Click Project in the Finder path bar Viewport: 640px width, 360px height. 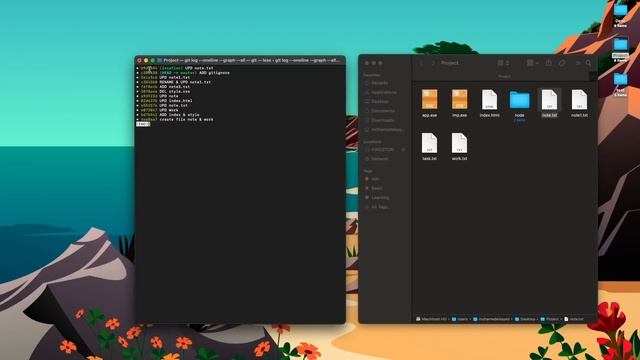point(549,319)
